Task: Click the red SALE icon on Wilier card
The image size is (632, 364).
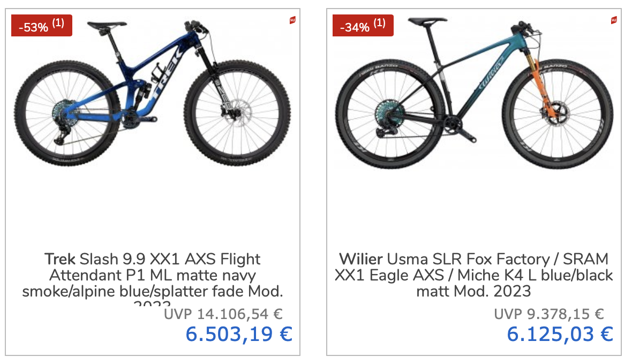Action: 614,20
